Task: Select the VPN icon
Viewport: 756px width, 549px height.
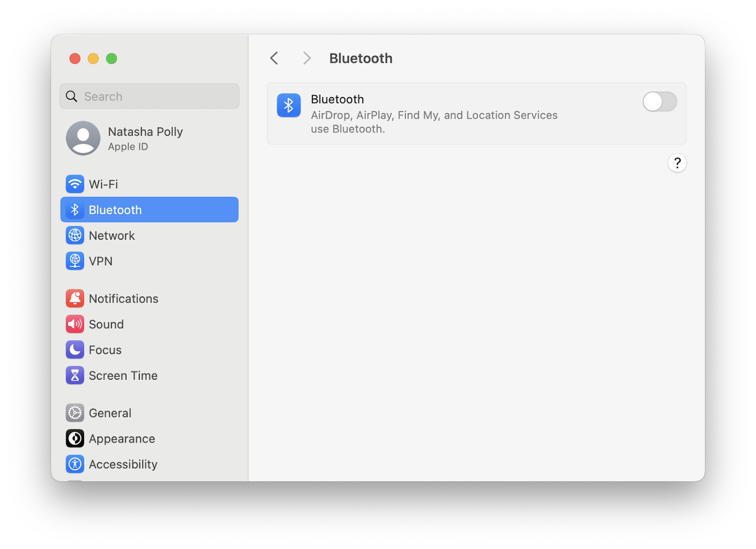Action: pos(75,261)
